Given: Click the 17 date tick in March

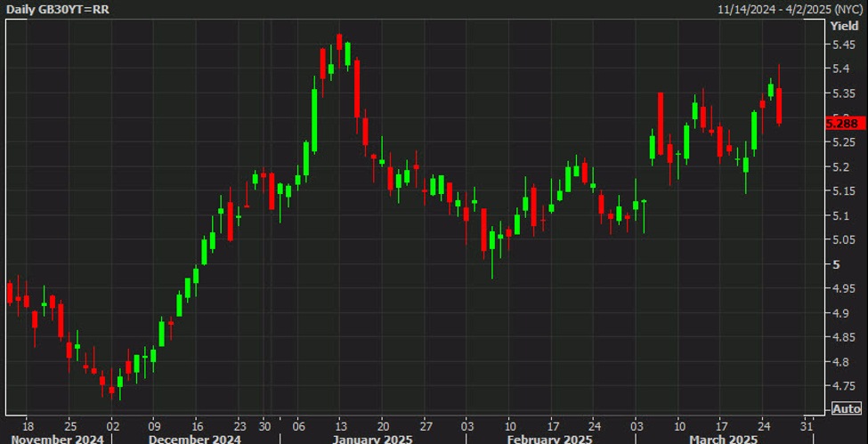Looking at the screenshot, I should coord(721,427).
